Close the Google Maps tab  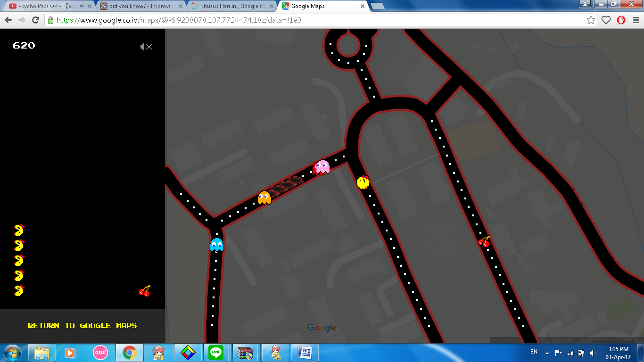click(x=363, y=6)
